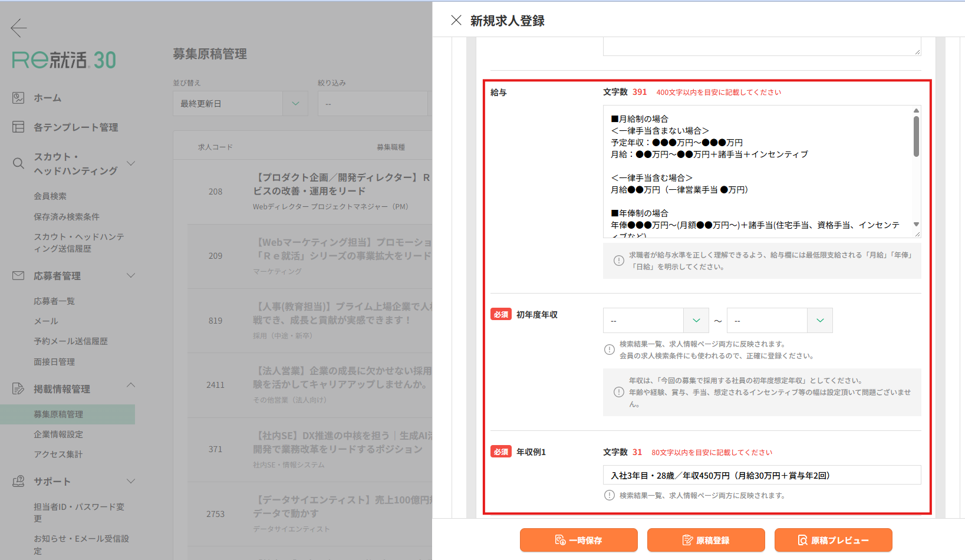Click the 一時保存 button
The image size is (965, 560).
click(579, 540)
